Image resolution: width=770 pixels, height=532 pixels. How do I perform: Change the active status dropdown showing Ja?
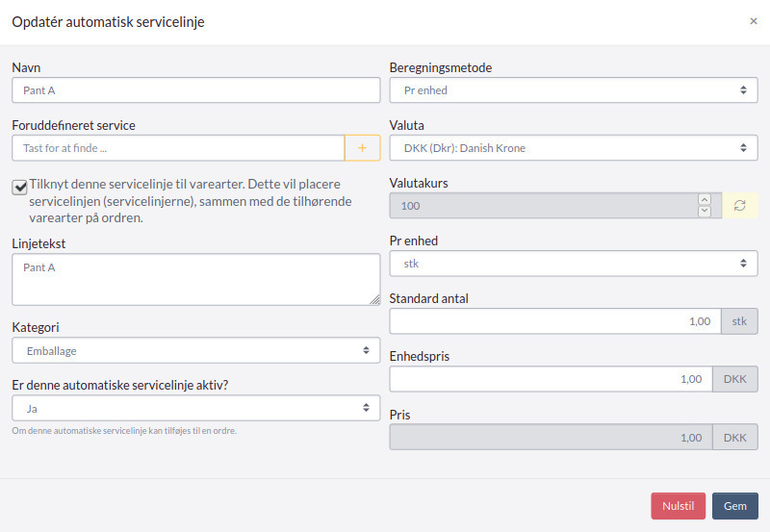click(196, 408)
